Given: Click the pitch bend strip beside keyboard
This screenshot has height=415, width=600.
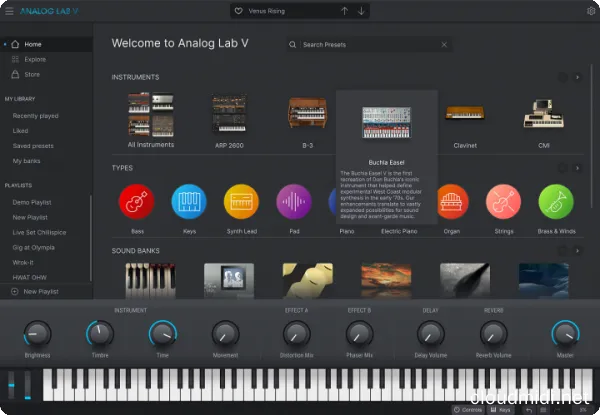Looking at the screenshot, I should tap(11, 385).
